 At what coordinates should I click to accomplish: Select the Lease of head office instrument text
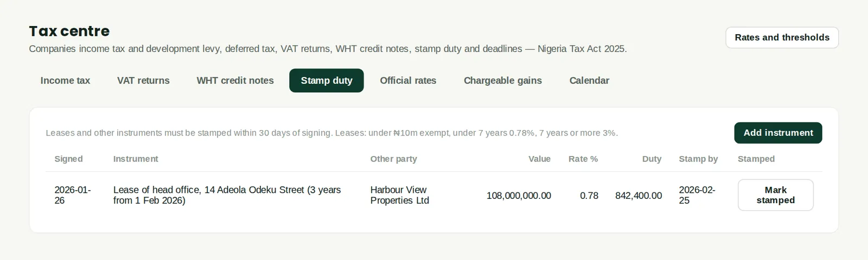point(227,195)
